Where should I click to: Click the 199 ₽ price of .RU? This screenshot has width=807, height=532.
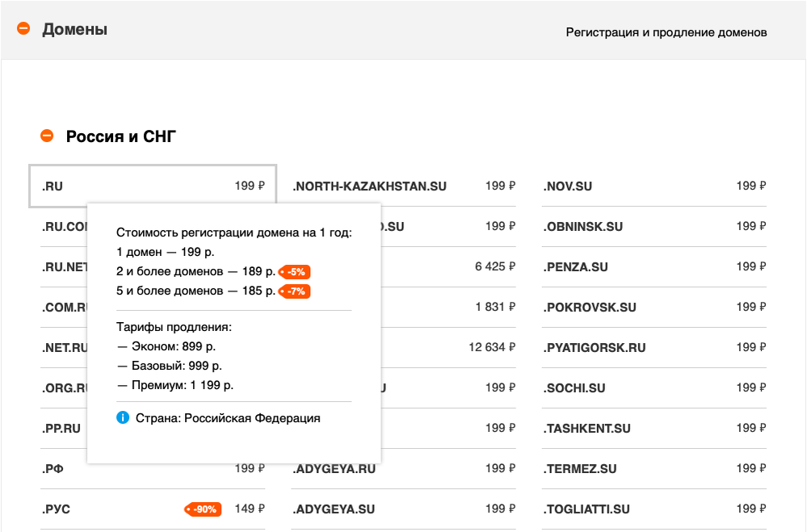tap(250, 186)
